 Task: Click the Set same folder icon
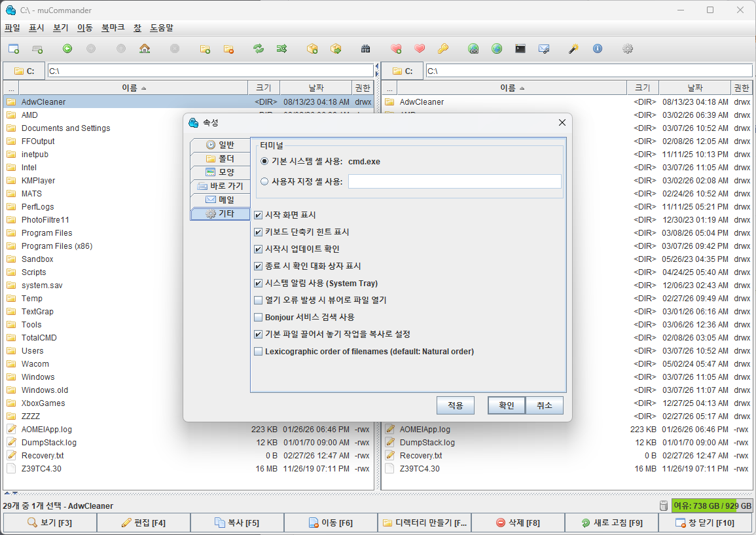pyautogui.click(x=282, y=48)
